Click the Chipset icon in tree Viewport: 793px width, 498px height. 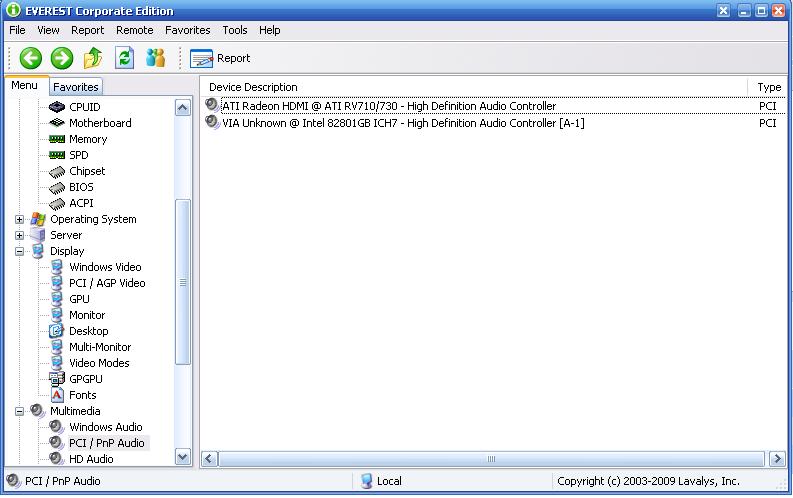(57, 172)
